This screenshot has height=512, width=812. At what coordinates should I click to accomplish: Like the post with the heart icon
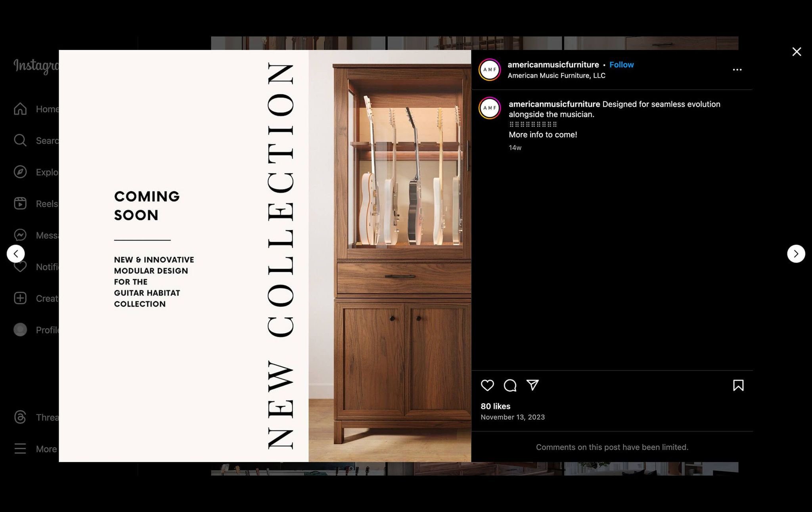point(488,385)
